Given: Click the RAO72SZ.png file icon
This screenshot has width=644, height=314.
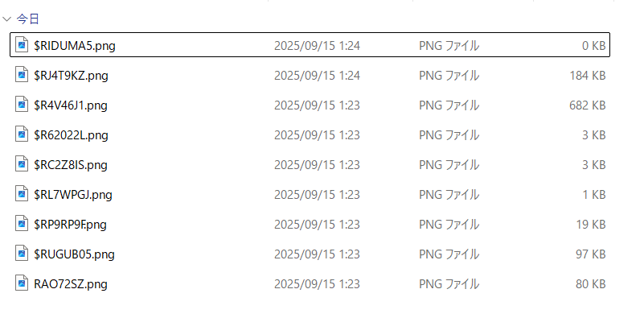Looking at the screenshot, I should coord(22,283).
